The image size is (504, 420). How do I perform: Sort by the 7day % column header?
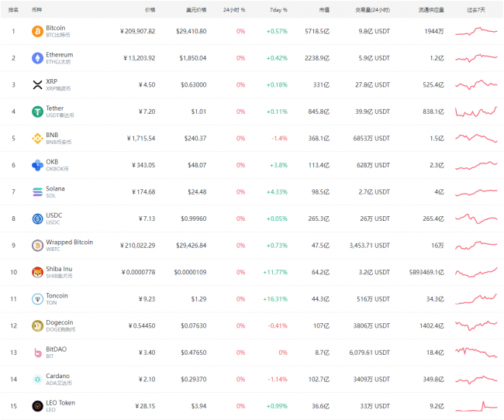point(278,10)
